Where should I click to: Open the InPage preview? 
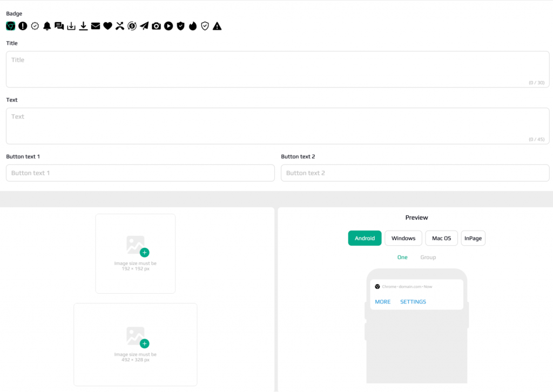473,238
